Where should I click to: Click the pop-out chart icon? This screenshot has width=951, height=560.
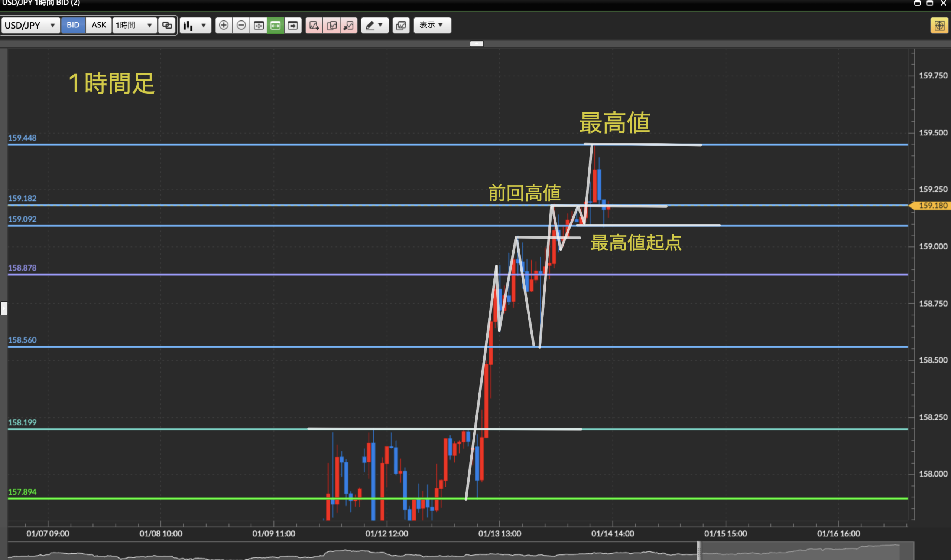348,25
